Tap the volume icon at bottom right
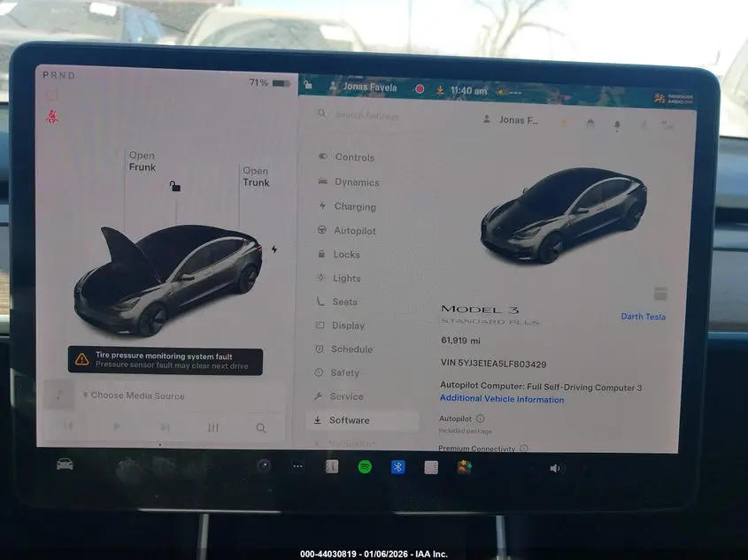The height and width of the screenshot is (560, 748). click(x=556, y=466)
